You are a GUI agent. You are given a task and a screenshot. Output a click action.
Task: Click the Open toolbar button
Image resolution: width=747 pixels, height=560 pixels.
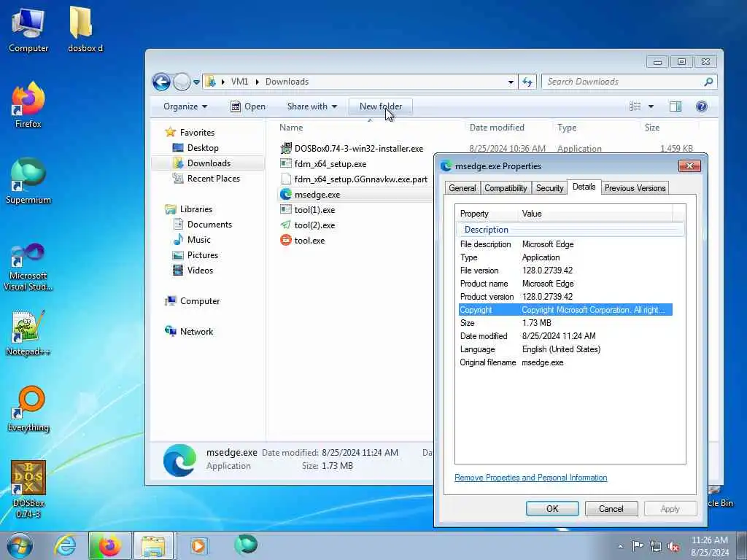click(248, 106)
